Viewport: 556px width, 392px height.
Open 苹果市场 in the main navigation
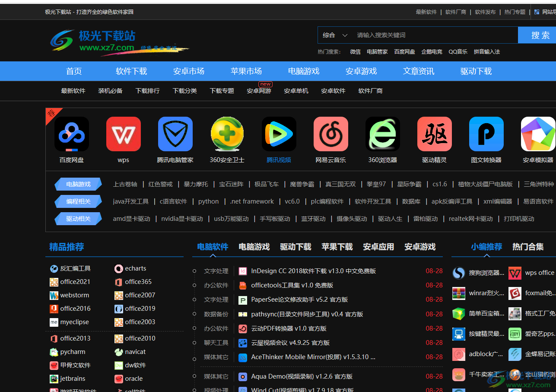(x=246, y=71)
